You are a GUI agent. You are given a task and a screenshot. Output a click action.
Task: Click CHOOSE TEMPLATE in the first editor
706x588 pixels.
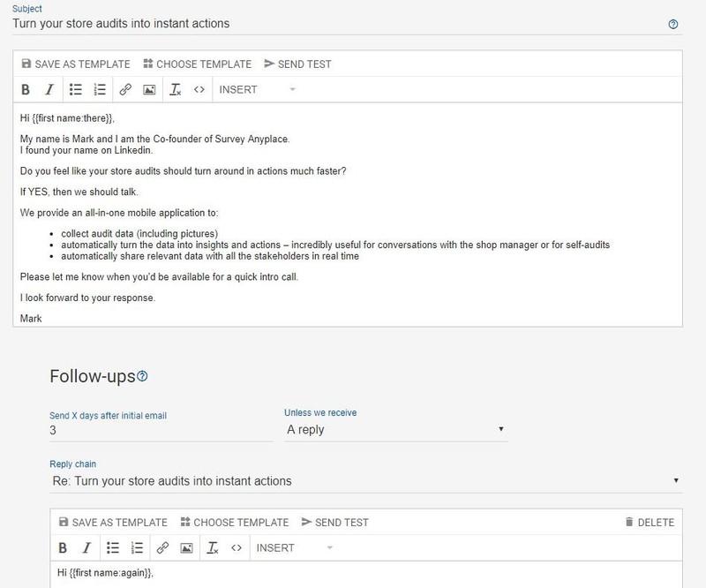coord(197,64)
